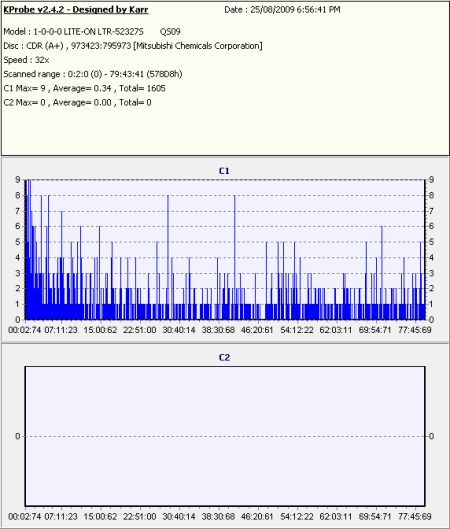Click the Model LITE-ON LTR-52327S line
The width and height of the screenshot is (450, 529).
coord(92,32)
